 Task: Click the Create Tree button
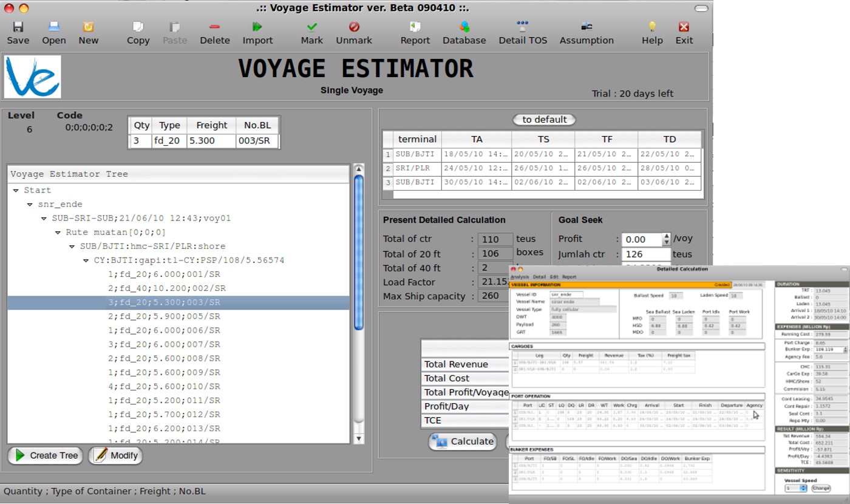tap(46, 455)
